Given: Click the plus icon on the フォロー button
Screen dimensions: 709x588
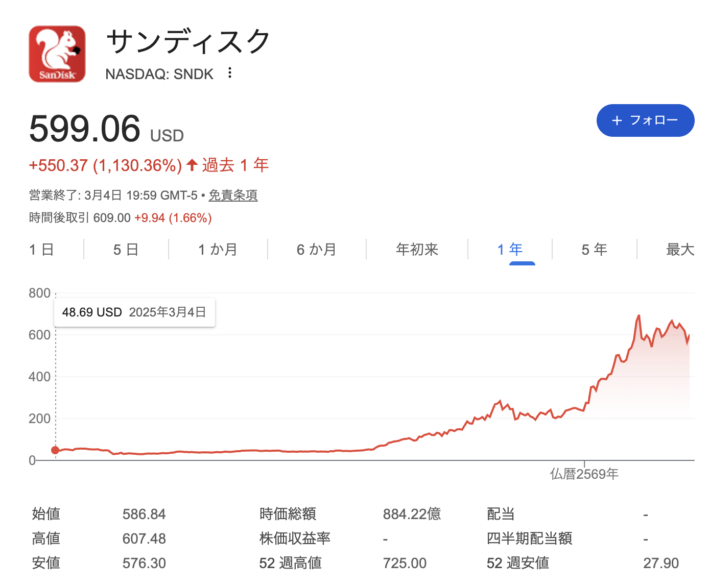Looking at the screenshot, I should tap(617, 120).
